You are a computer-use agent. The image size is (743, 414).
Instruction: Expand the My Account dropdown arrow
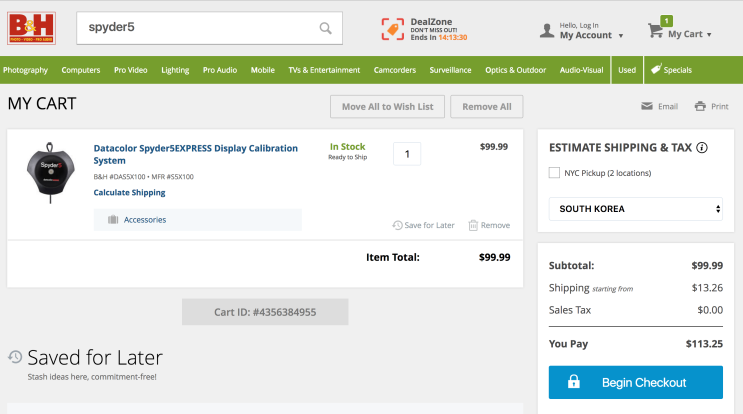pos(621,36)
